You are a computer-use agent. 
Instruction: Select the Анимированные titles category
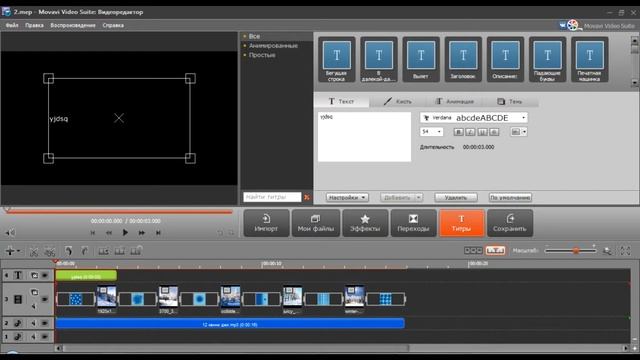click(273, 46)
